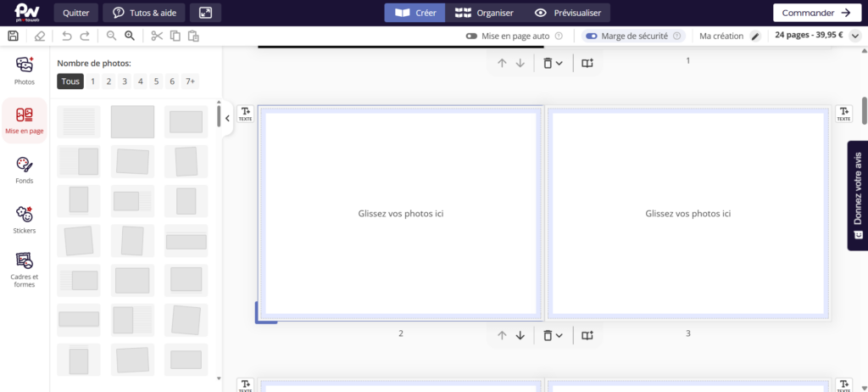
Task: Click the layout list scrollbar thumb
Action: click(219, 116)
